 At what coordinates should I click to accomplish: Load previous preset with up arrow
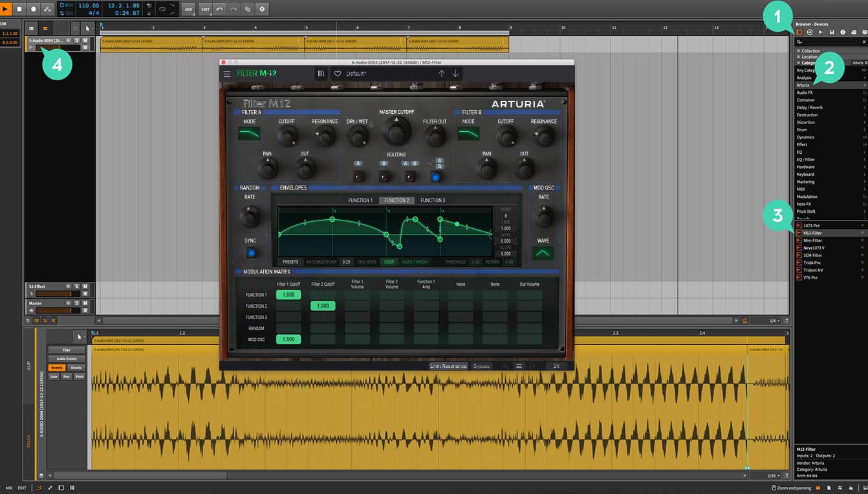click(x=442, y=74)
